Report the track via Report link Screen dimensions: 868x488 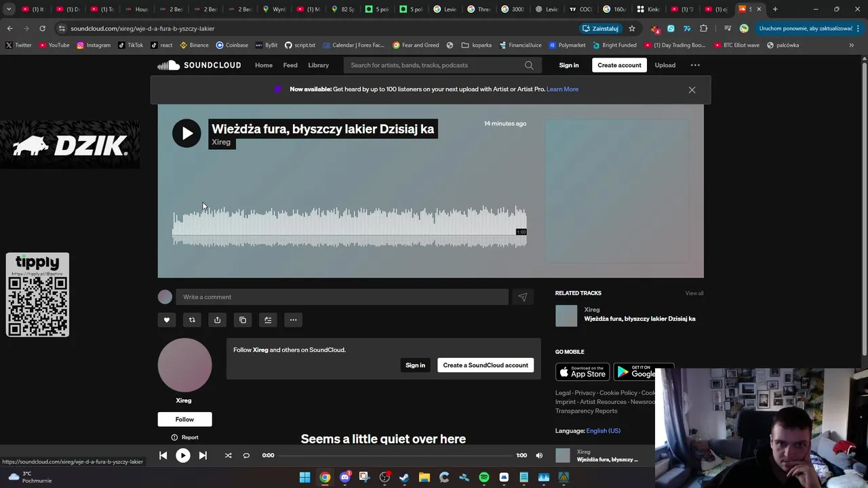point(184,437)
